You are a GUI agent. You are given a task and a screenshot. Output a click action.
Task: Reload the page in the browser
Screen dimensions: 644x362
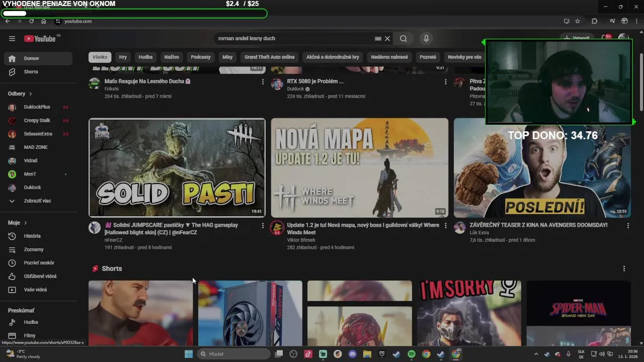click(31, 21)
